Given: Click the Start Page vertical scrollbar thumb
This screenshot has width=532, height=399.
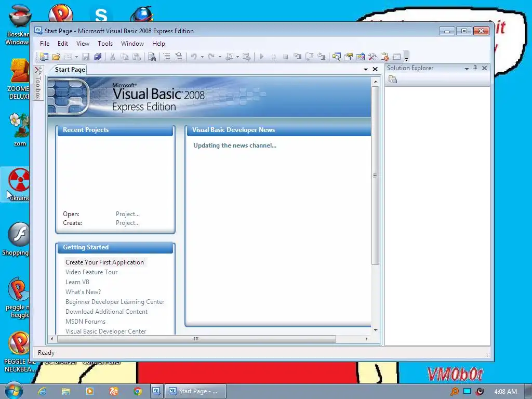Looking at the screenshot, I should click(375, 176).
